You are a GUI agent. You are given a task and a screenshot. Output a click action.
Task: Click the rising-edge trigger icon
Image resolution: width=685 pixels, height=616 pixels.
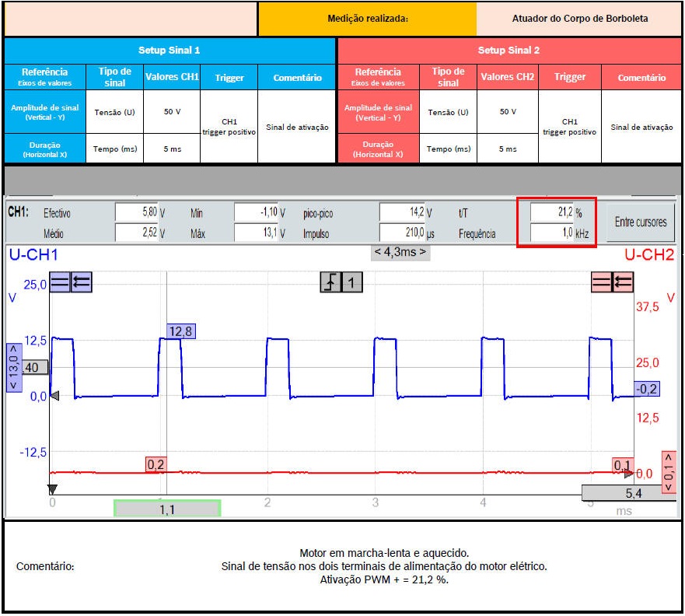pos(330,282)
